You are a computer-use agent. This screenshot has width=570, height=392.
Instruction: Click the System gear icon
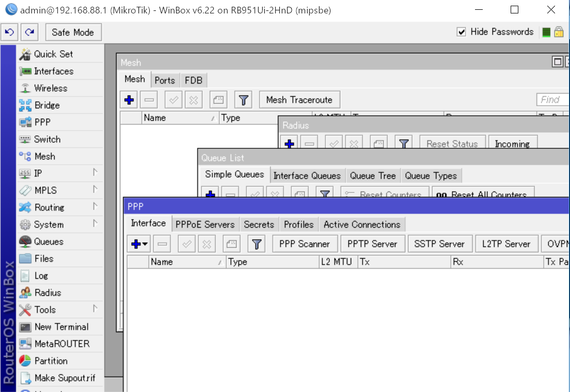[x=25, y=225]
